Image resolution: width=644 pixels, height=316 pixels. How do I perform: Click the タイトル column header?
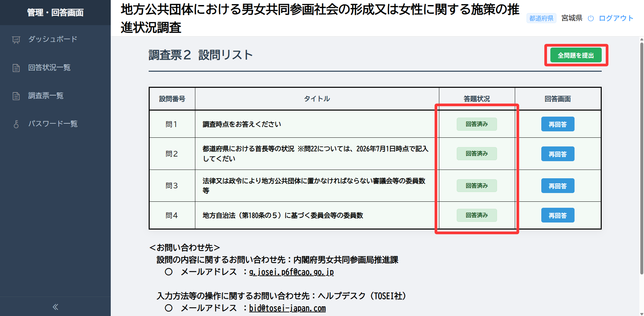[x=317, y=99]
